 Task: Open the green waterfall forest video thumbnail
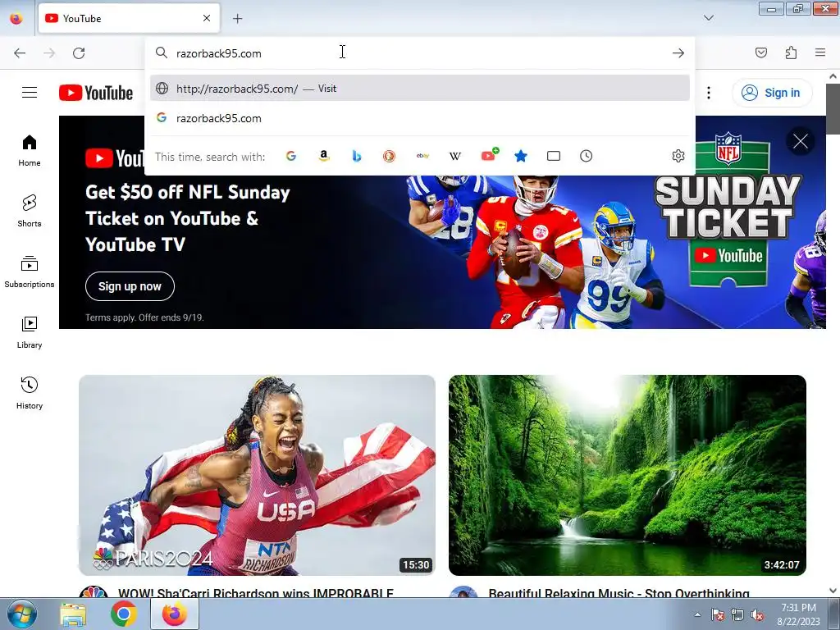click(628, 475)
